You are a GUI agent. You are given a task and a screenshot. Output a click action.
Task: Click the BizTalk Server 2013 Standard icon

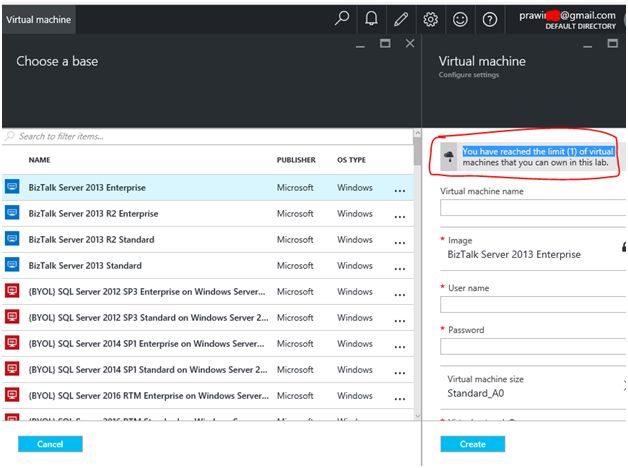click(12, 265)
